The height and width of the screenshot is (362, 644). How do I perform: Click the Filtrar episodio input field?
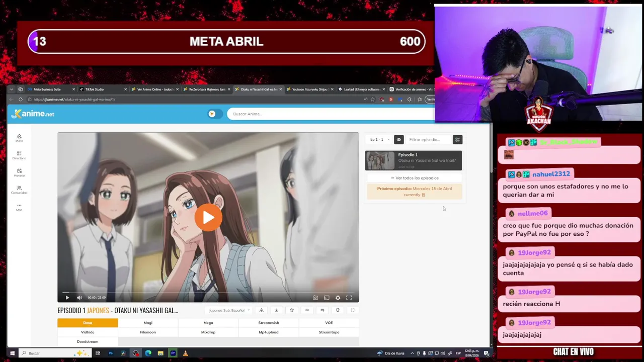tap(429, 139)
